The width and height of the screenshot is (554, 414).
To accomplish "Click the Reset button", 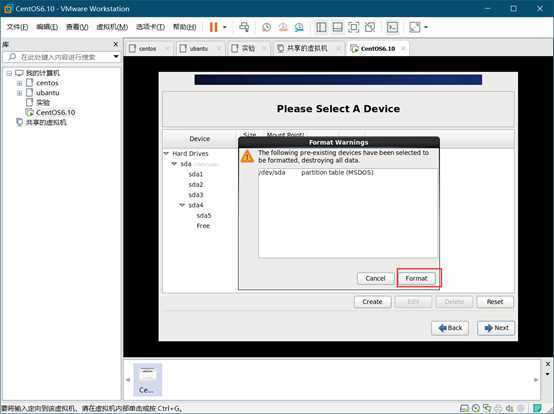I will [495, 302].
